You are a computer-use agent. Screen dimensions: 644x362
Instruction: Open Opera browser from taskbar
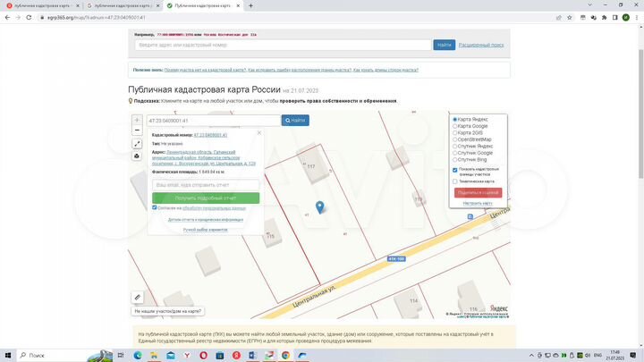(x=203, y=355)
